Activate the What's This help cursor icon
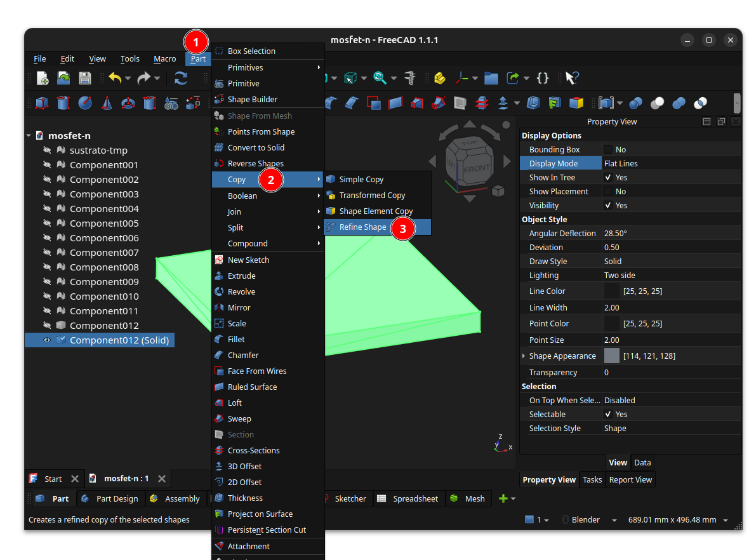 [572, 78]
